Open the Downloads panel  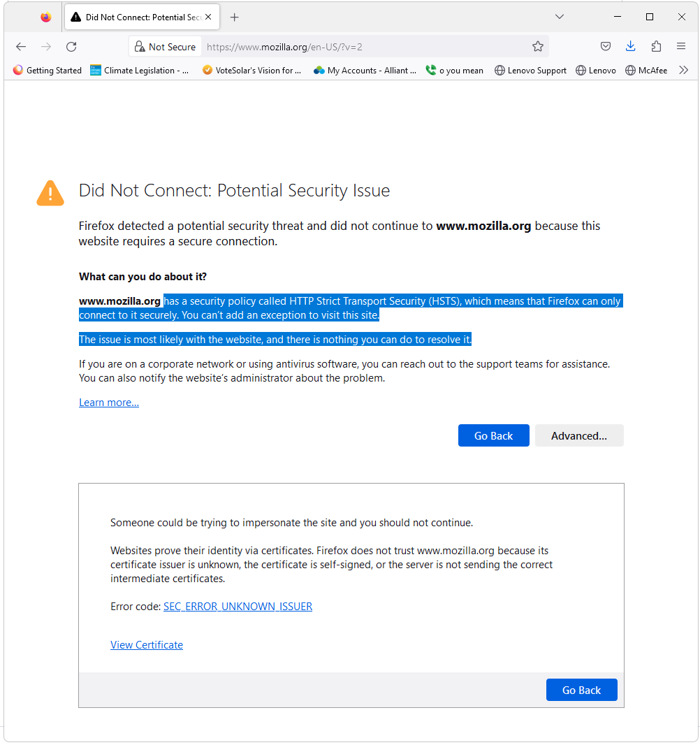(x=630, y=46)
